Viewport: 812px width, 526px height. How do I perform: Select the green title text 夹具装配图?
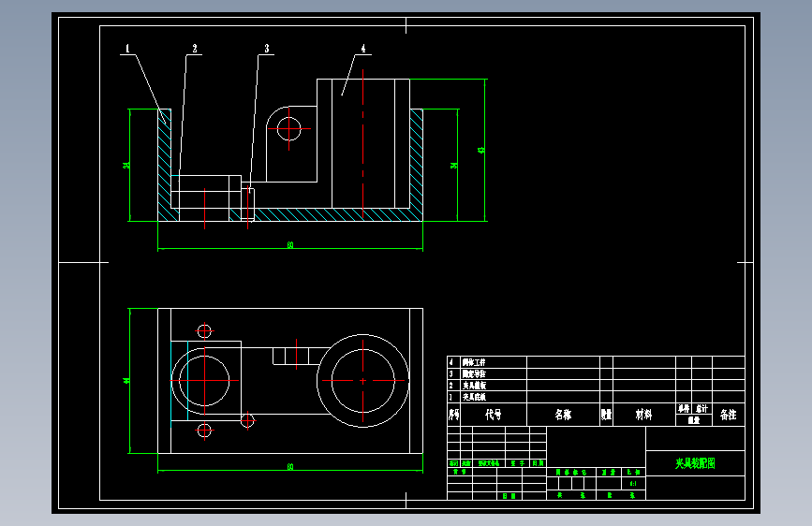coord(695,463)
